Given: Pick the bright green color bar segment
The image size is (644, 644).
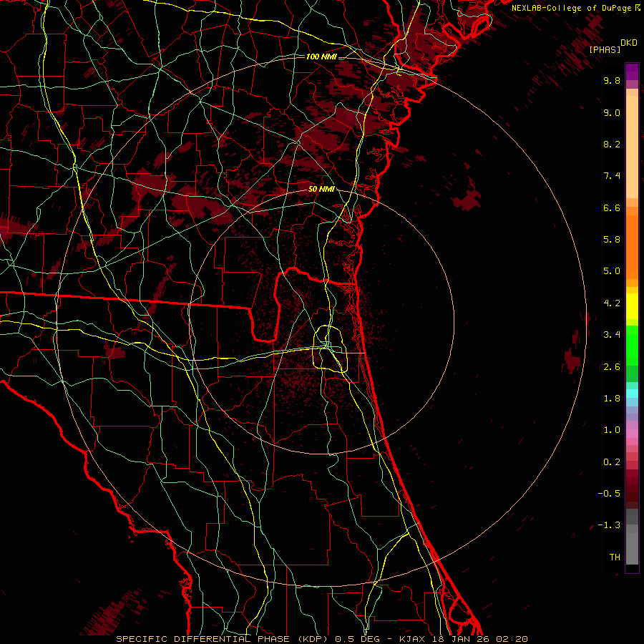Looking at the screenshot, I should pyautogui.click(x=632, y=346).
